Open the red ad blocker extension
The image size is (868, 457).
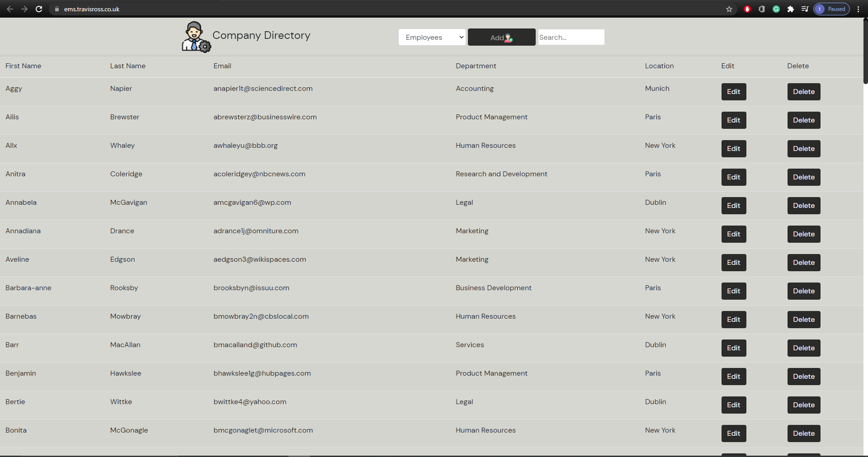coord(747,9)
